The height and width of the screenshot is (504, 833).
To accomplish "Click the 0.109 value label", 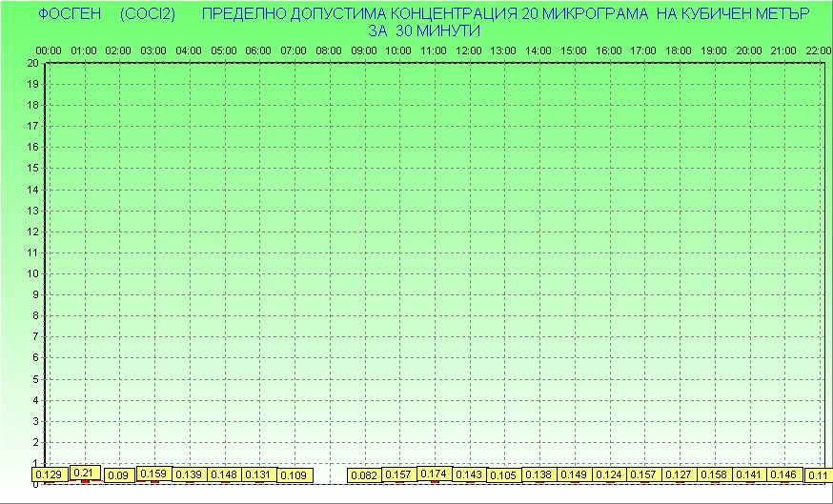I will click(294, 475).
